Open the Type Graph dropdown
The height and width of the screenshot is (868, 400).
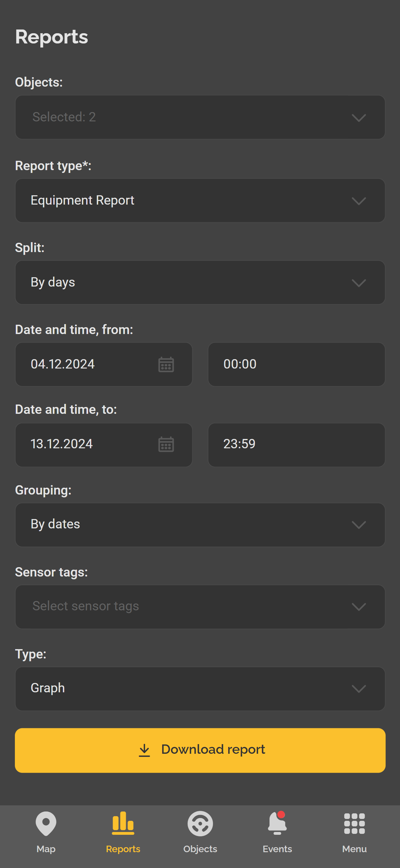coord(200,688)
